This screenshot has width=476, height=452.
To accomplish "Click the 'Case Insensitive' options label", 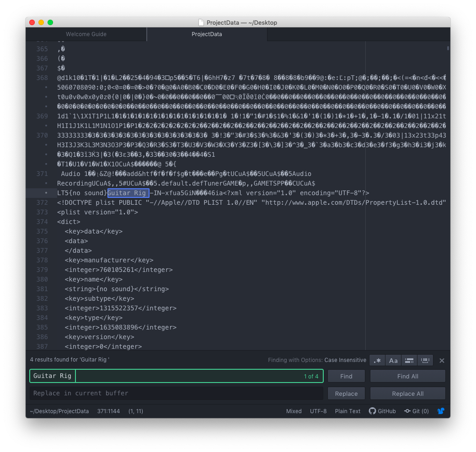I will 345,360.
